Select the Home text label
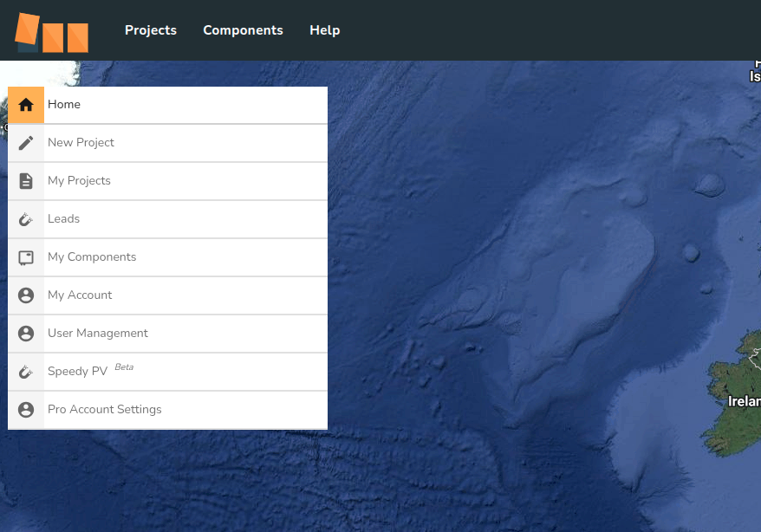Screen dimensions: 761x532 (64, 105)
